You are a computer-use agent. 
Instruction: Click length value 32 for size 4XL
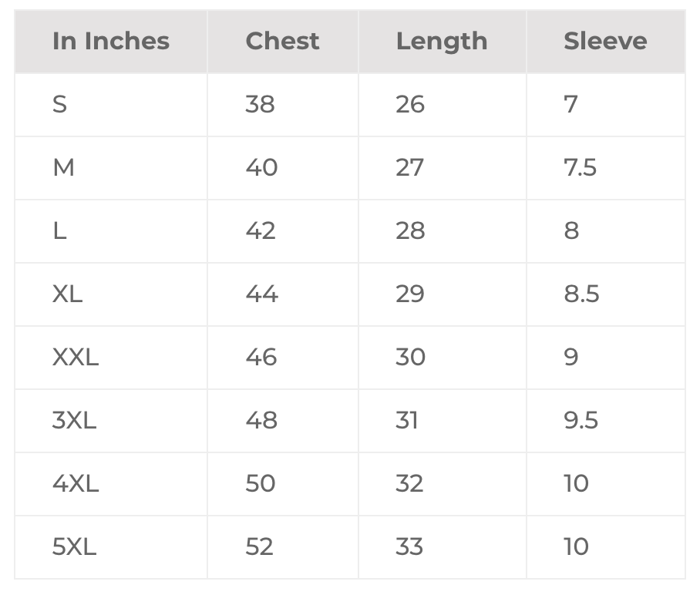pyautogui.click(x=409, y=483)
